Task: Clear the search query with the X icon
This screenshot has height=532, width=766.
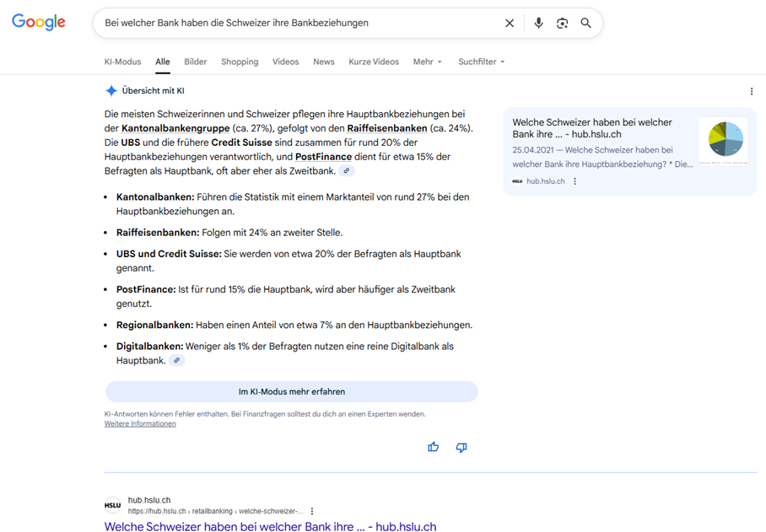Action: coord(510,24)
